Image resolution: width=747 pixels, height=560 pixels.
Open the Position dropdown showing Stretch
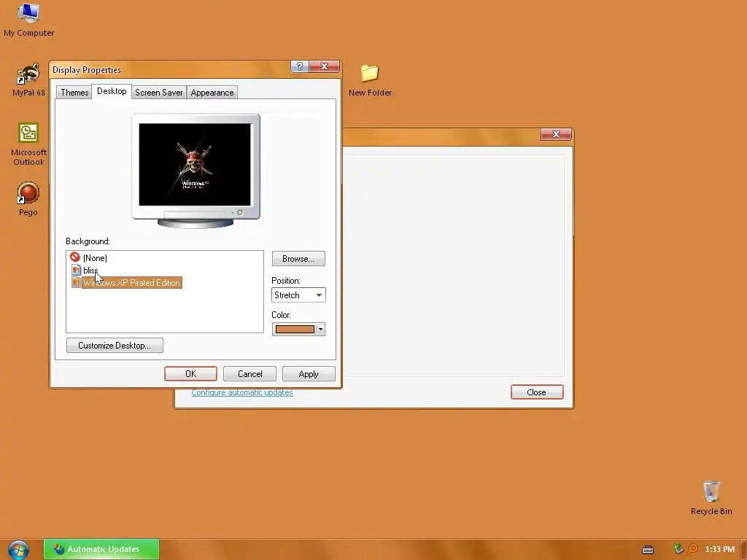point(298,295)
